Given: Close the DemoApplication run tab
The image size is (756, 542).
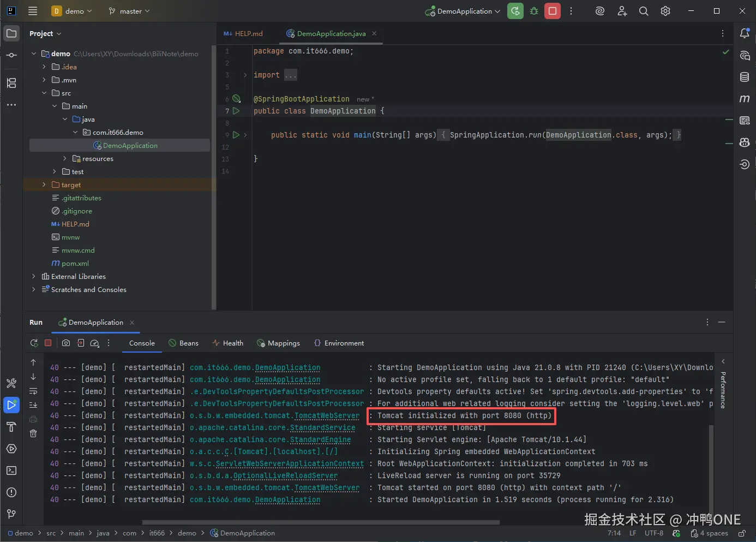Looking at the screenshot, I should (132, 323).
